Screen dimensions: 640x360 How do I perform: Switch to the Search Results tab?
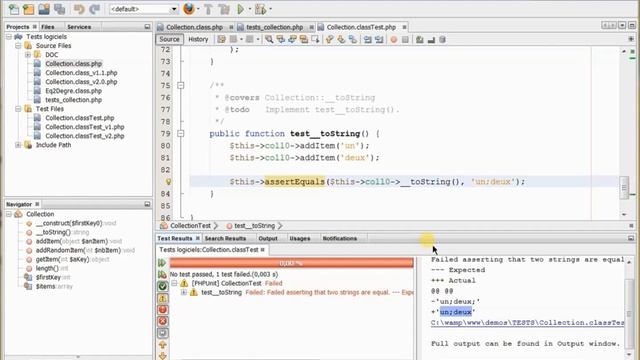[x=225, y=238]
